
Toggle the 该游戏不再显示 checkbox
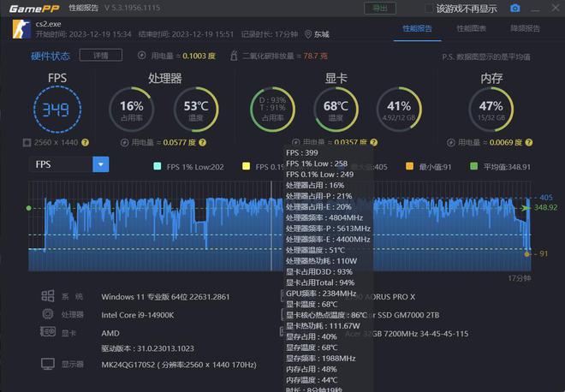click(x=428, y=9)
